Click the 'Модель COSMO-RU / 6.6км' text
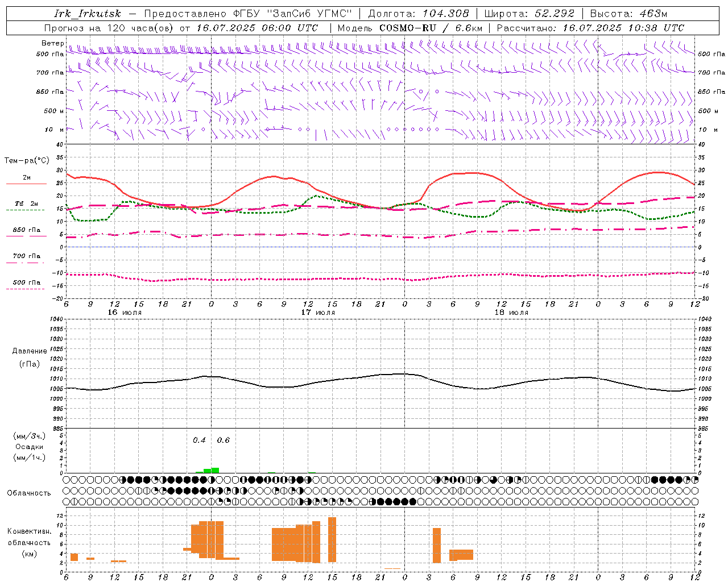 pyautogui.click(x=410, y=28)
